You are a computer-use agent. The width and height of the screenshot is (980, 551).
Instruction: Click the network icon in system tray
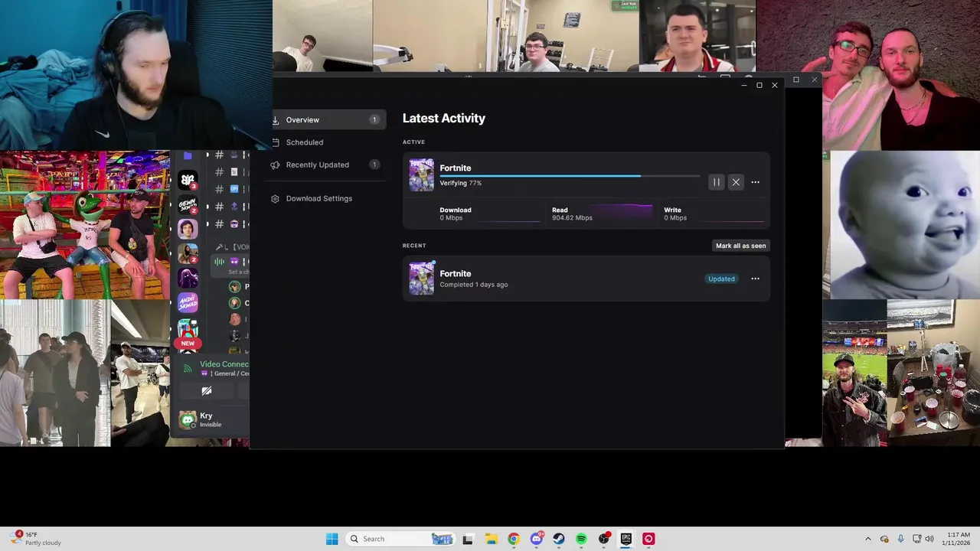[917, 539]
